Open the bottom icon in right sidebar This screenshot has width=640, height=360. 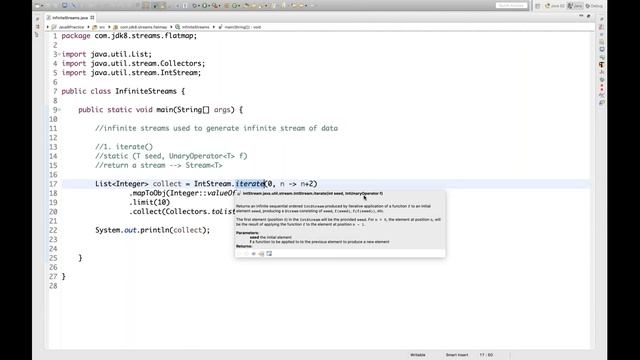point(602,103)
